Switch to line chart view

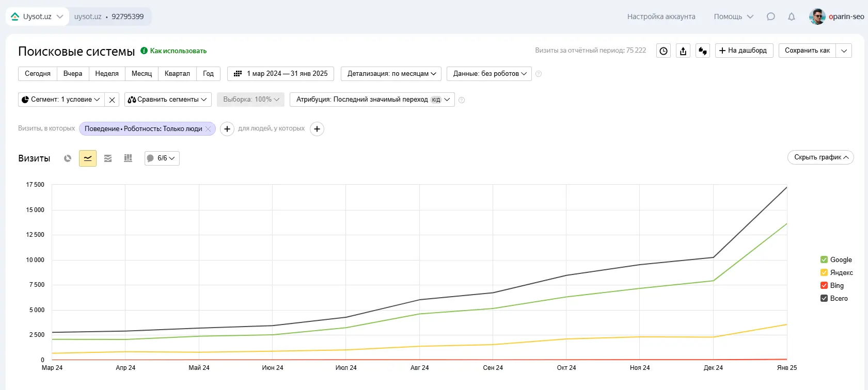[88, 158]
